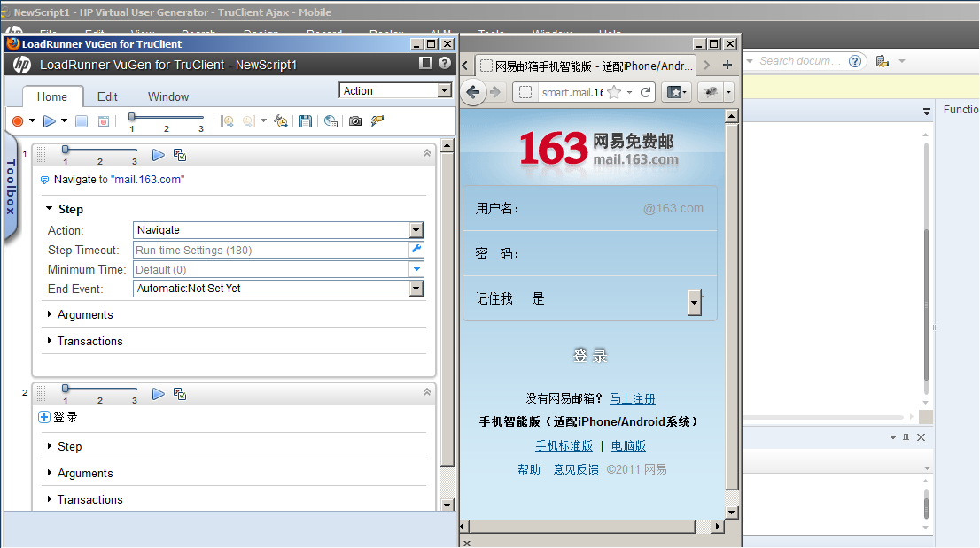980x548 pixels.
Task: Open run-to-step dropdown arrow in toolbar
Action: (263, 121)
